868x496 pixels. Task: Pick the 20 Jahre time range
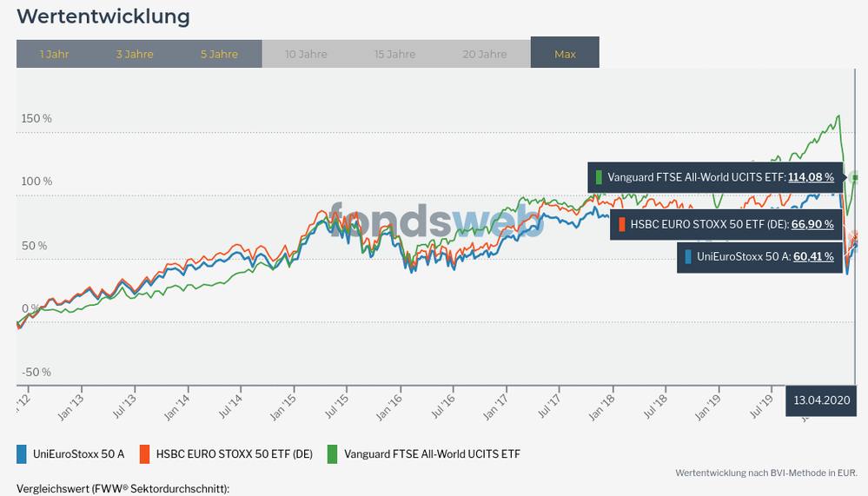point(484,54)
